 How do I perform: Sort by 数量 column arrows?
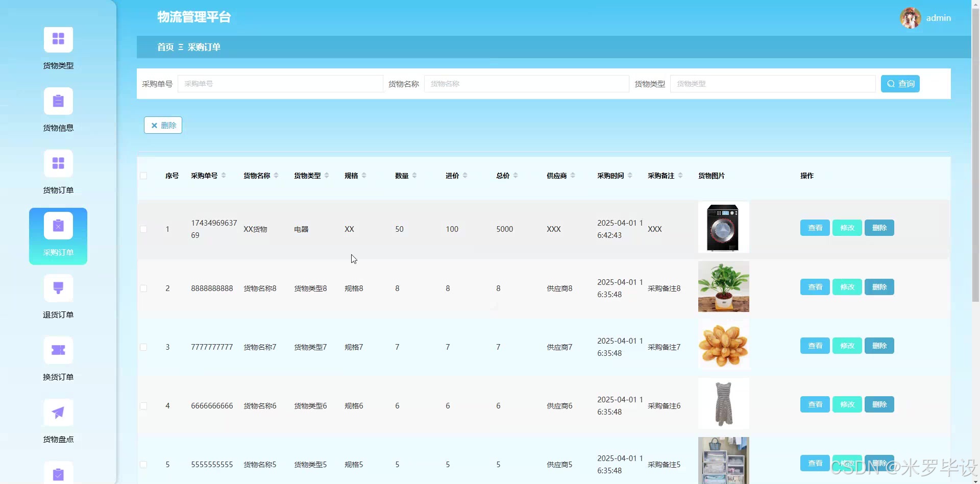[x=414, y=176]
